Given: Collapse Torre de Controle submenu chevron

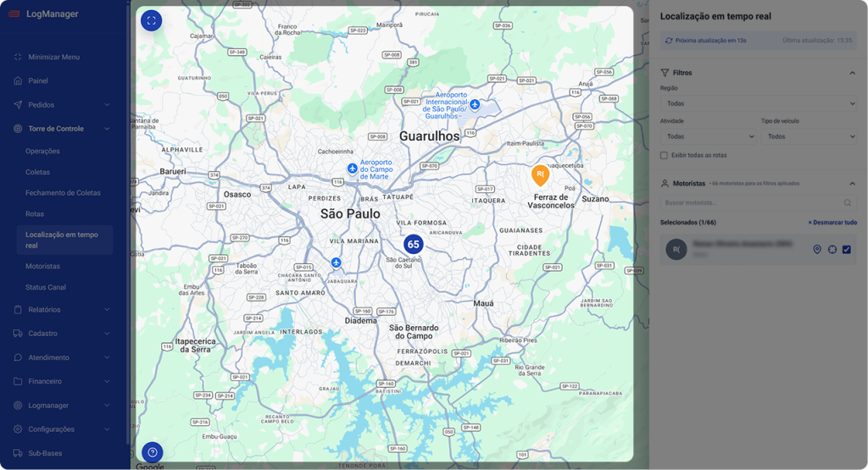Looking at the screenshot, I should [x=107, y=129].
